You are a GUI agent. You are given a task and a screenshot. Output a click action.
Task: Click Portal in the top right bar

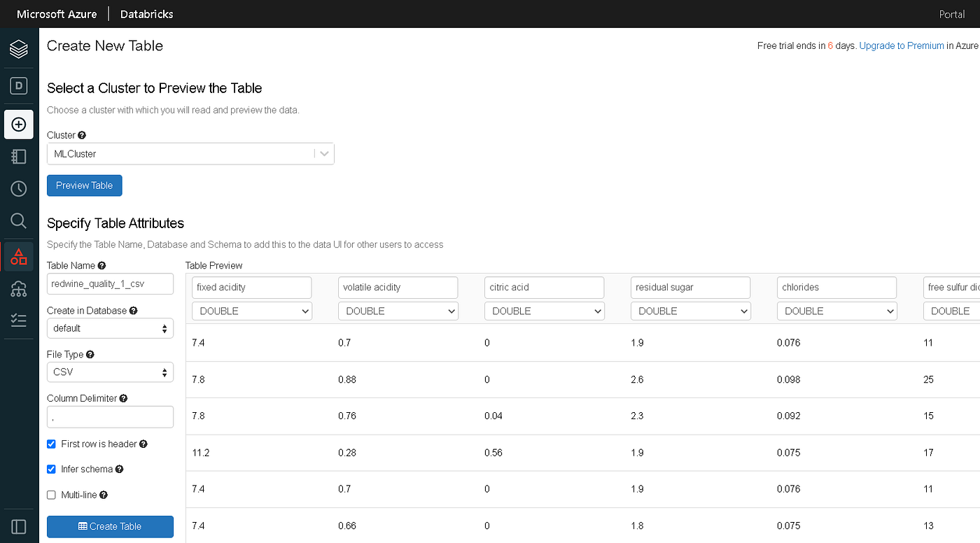[951, 13]
